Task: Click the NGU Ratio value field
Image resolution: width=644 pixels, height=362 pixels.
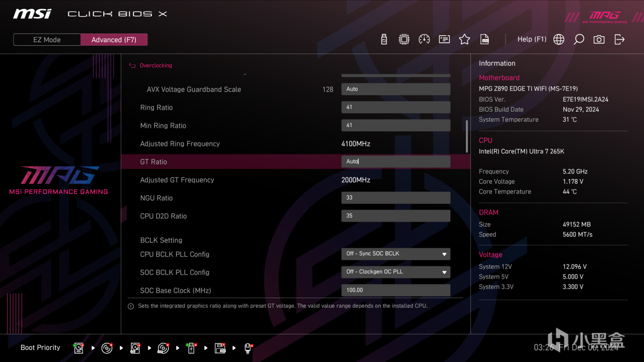Action: (x=395, y=198)
